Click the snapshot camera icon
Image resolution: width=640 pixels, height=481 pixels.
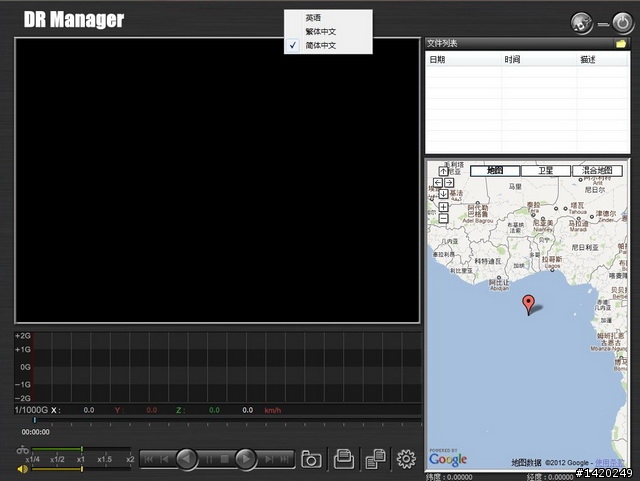(311, 459)
